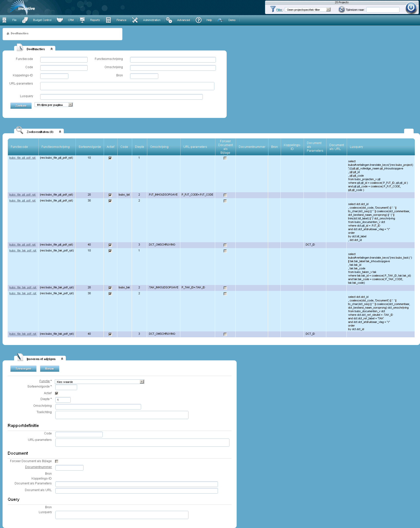
Task: Toggle Actief checkbox for bubs_fpt row
Action: 110,195
